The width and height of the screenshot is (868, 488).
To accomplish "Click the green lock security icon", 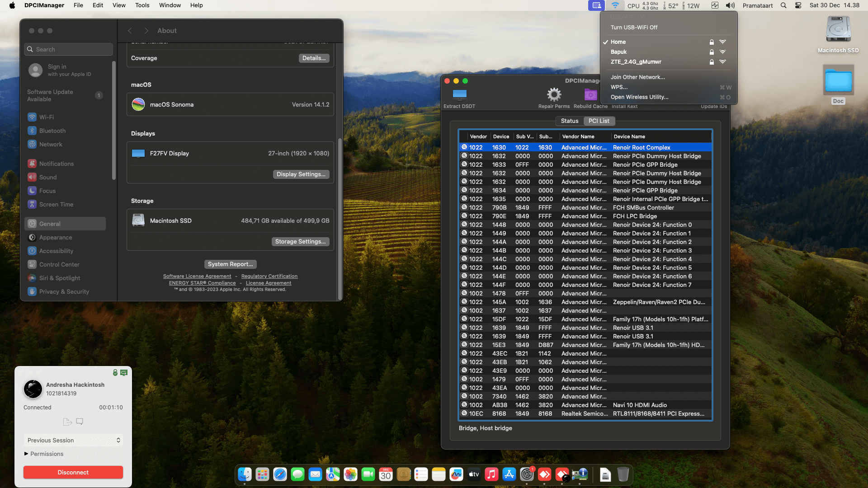I will coord(115,373).
